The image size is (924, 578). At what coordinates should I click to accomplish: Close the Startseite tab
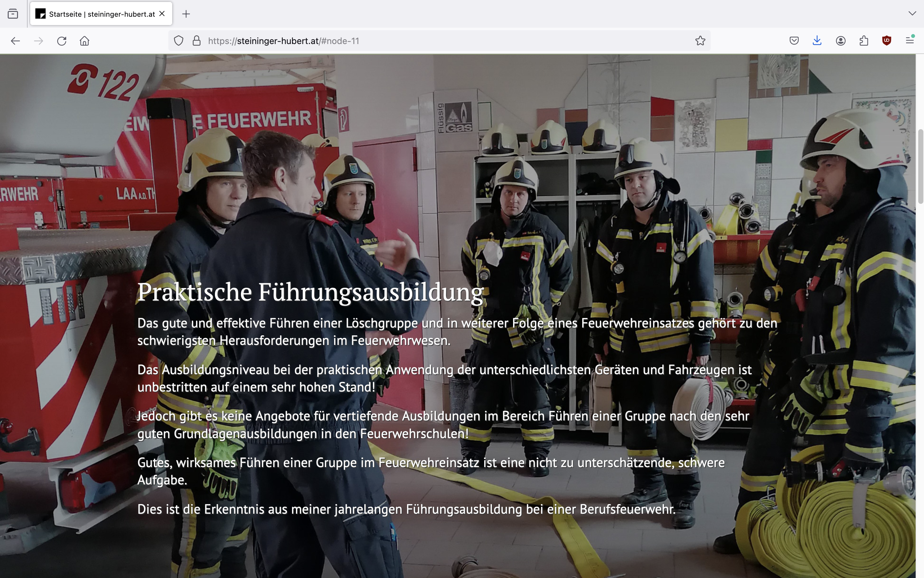162,14
